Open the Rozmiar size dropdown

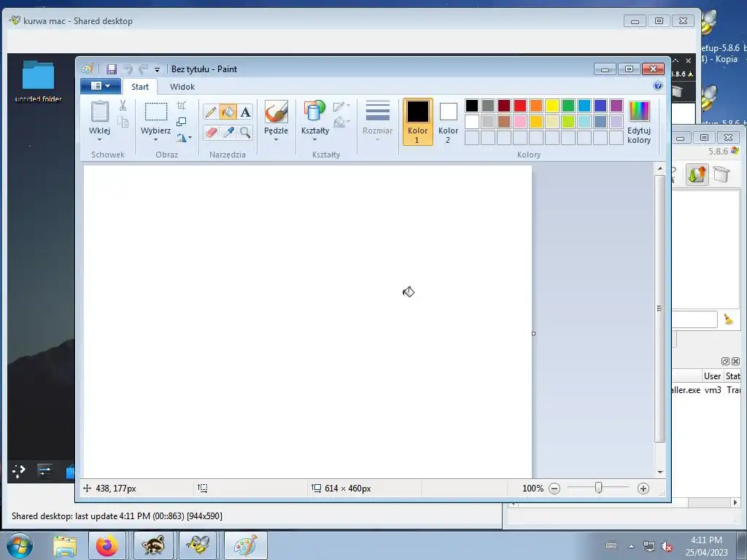pos(377,122)
